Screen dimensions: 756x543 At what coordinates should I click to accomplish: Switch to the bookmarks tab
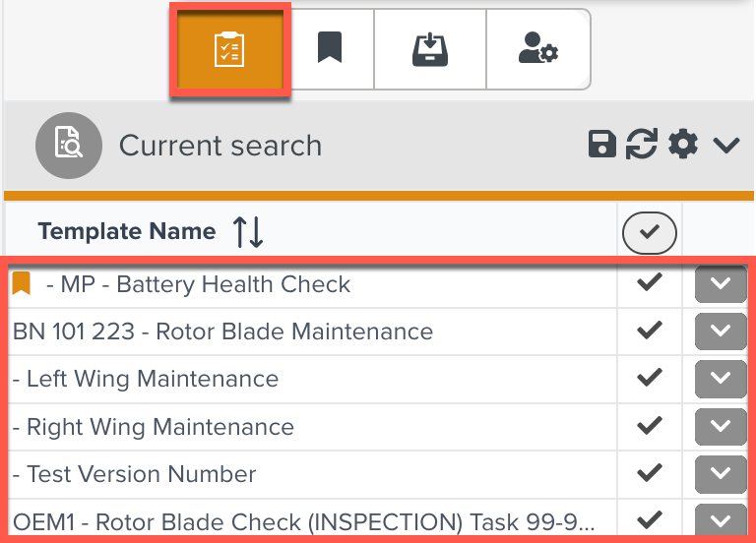click(330, 49)
